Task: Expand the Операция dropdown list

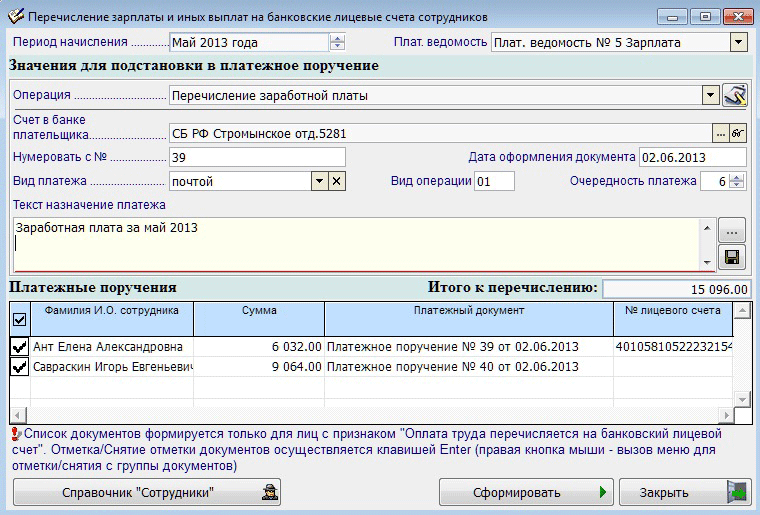Action: point(710,95)
